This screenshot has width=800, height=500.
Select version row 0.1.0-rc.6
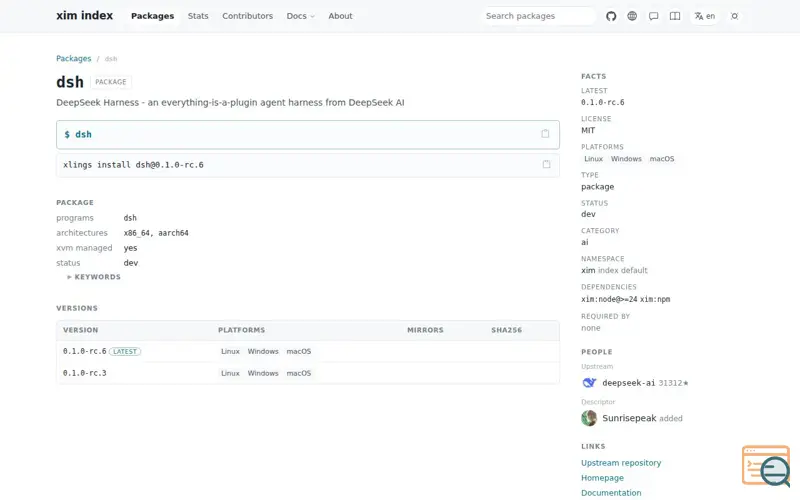tap(308, 352)
